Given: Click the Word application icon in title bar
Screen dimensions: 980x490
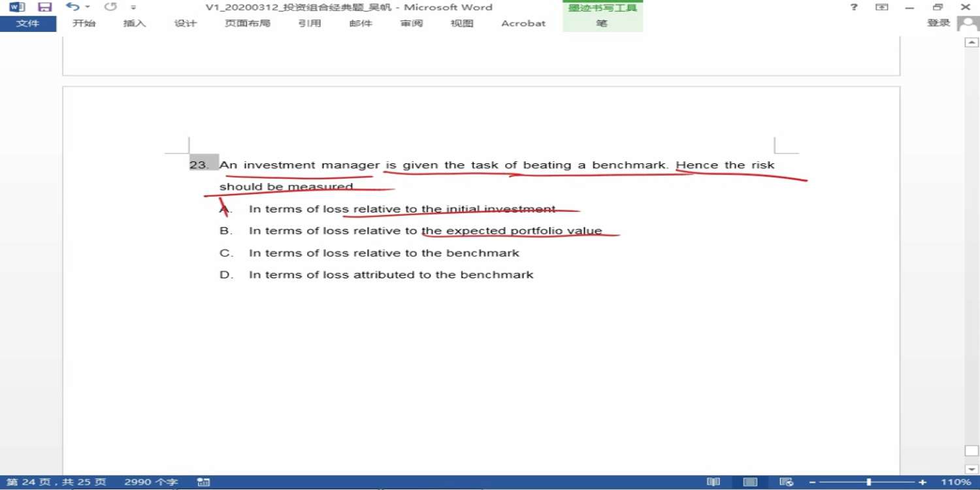Looking at the screenshot, I should [x=17, y=7].
